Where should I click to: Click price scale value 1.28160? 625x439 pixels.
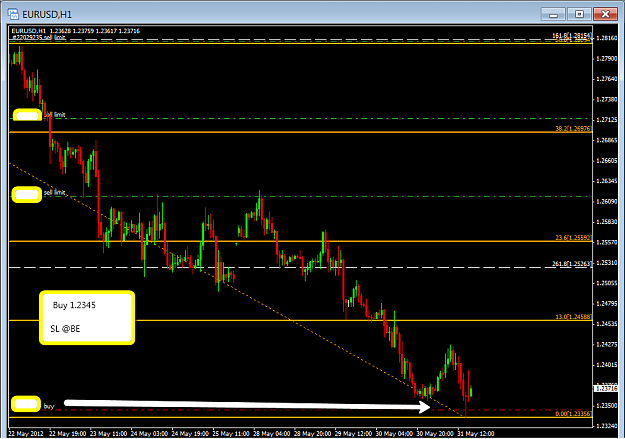(x=606, y=38)
